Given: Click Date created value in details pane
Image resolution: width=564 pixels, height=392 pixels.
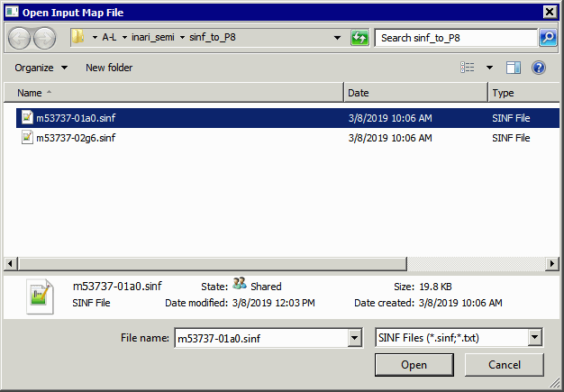Looking at the screenshot, I should point(460,303).
